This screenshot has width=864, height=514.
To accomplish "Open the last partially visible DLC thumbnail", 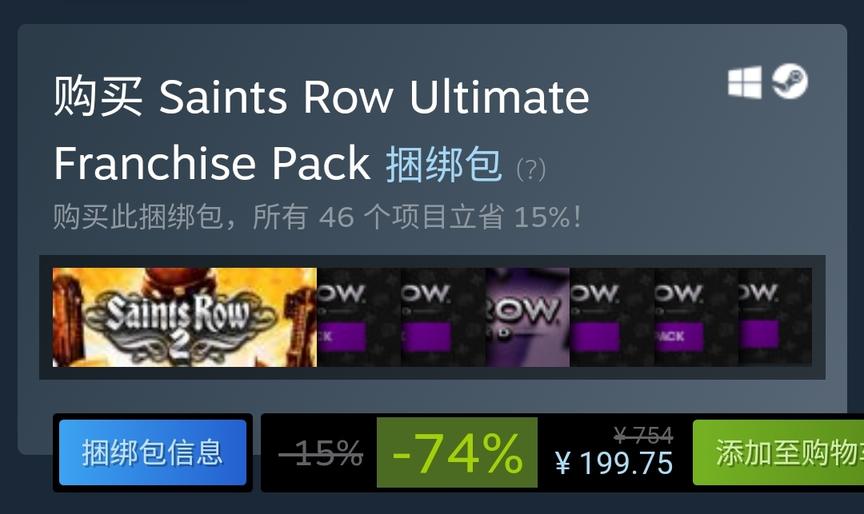I will 775,317.
